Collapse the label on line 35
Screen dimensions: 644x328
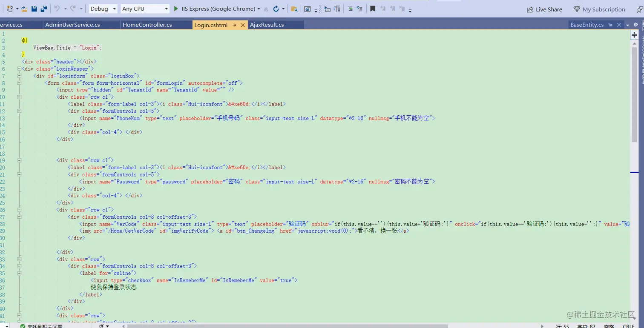pos(19,273)
